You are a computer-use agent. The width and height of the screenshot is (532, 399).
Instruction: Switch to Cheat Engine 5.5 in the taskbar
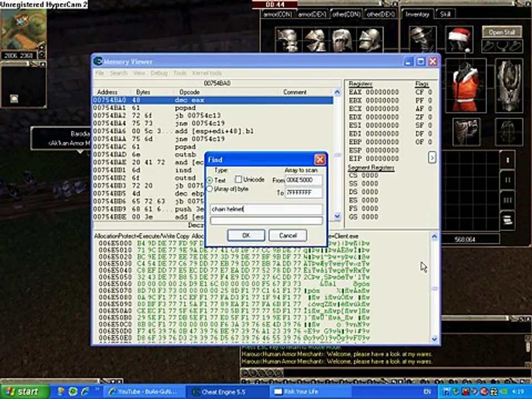(228, 392)
